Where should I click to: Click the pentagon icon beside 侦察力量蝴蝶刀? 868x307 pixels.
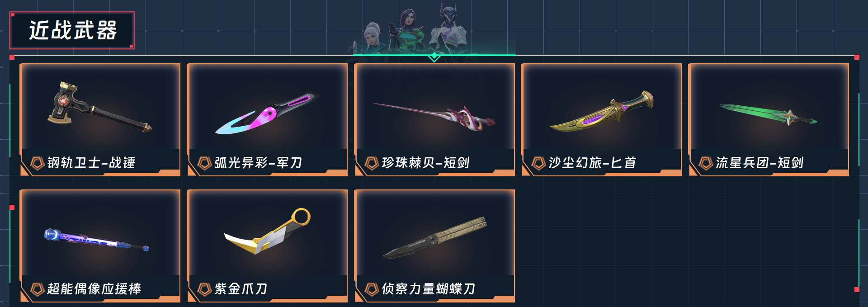click(x=372, y=289)
